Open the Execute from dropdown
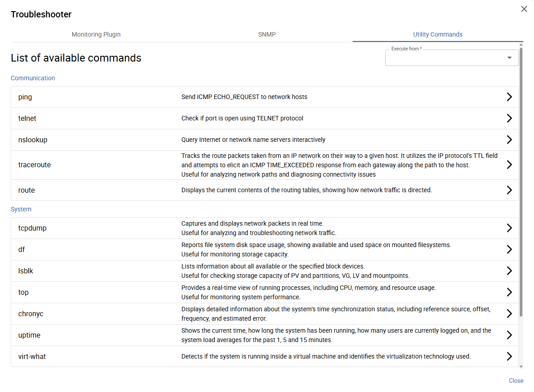Image resolution: width=534 pixels, height=392 pixels. (452, 58)
